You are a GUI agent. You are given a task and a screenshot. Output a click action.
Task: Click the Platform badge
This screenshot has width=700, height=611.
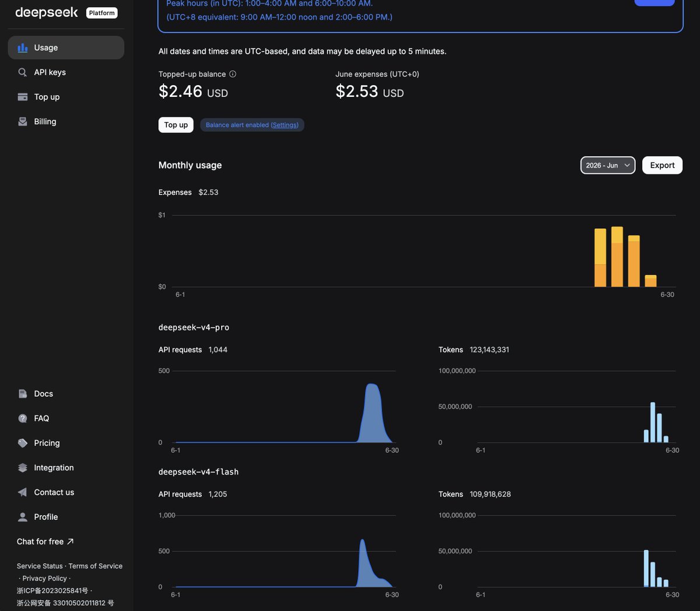tap(102, 13)
